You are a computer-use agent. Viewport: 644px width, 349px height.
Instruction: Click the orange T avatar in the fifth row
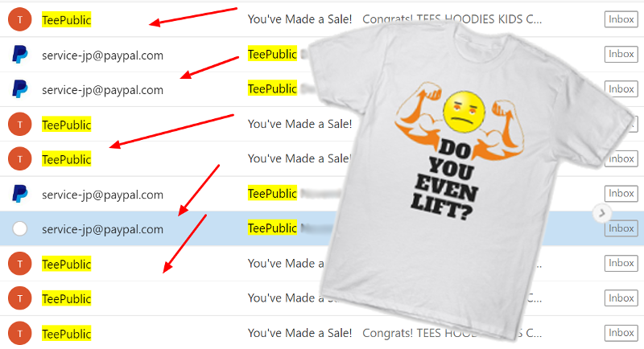pyautogui.click(x=19, y=158)
